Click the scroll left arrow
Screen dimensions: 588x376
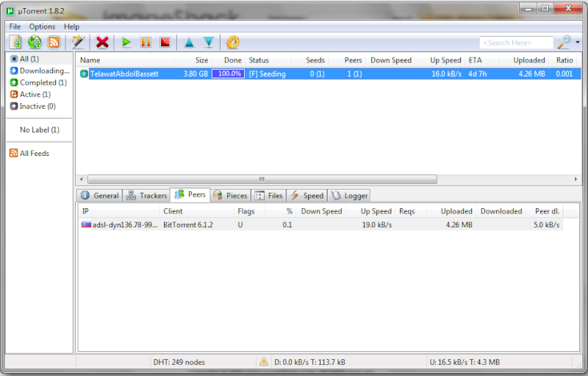pos(82,180)
